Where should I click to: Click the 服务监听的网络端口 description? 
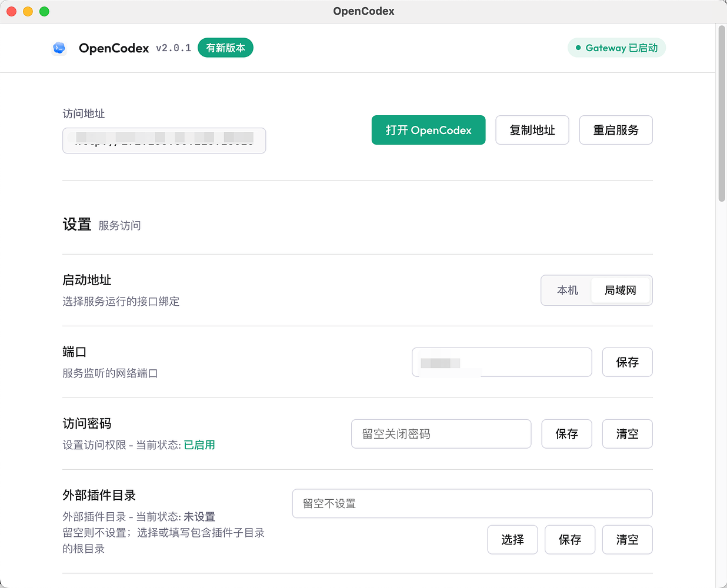point(110,373)
